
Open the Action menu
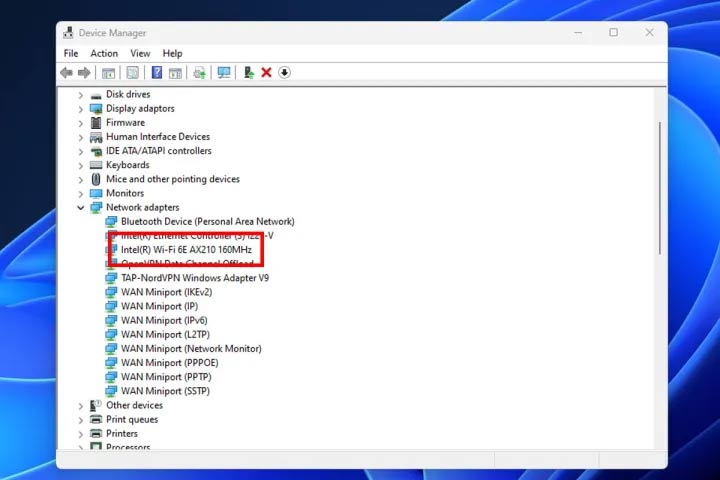click(x=104, y=53)
